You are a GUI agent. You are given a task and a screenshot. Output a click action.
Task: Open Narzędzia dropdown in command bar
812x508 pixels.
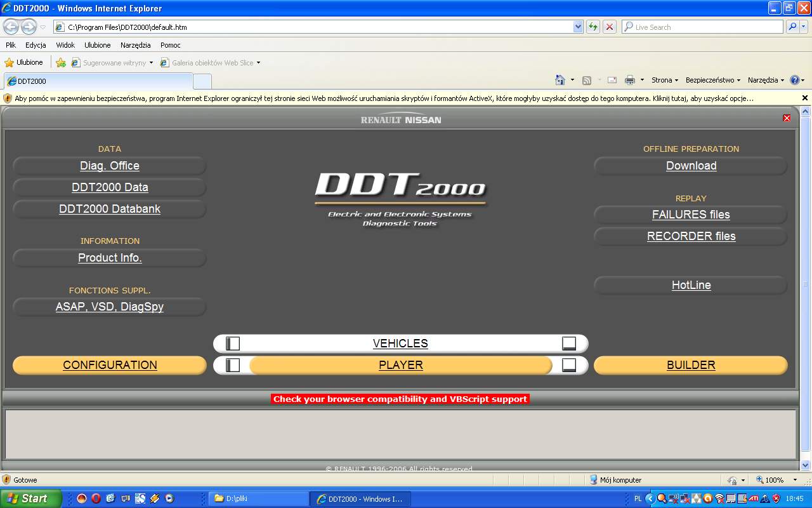point(766,80)
